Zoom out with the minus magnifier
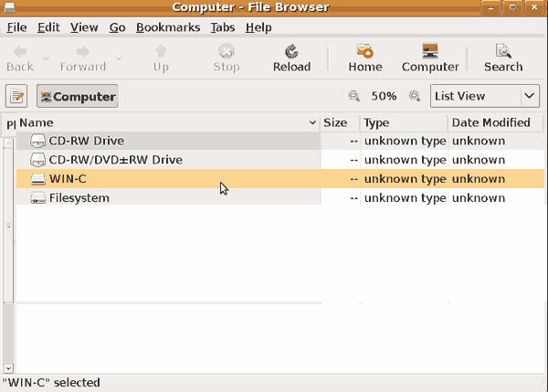Image resolution: width=548 pixels, height=392 pixels. coord(354,96)
